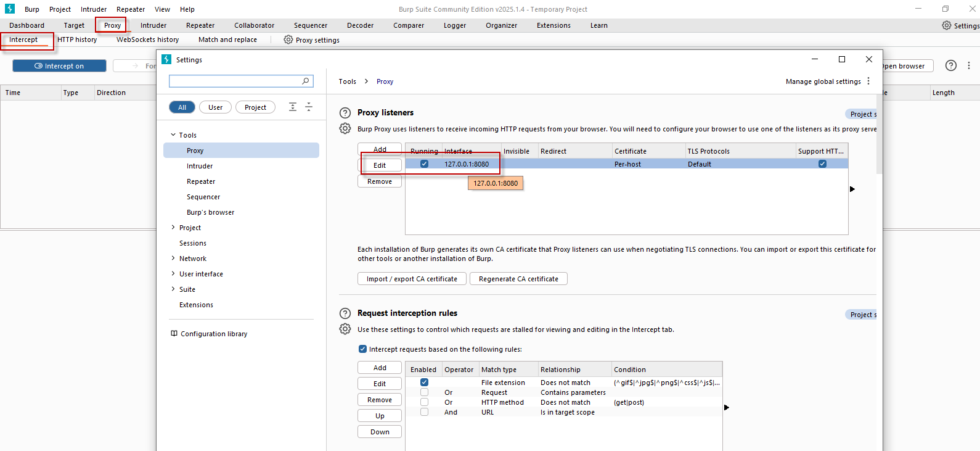Screen dimensions: 980x451
Task: Open Extensions settings in tree
Action: point(196,305)
